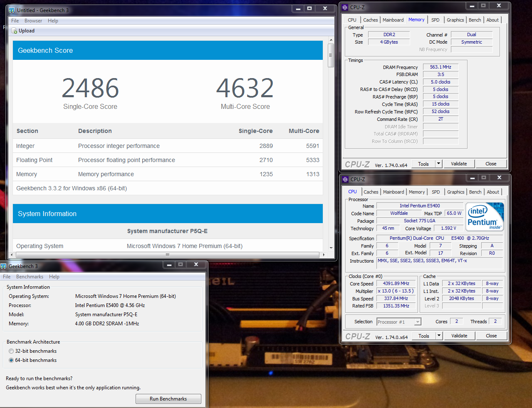
Task: Click Validate button in lower CPU-Z window
Action: click(x=459, y=336)
